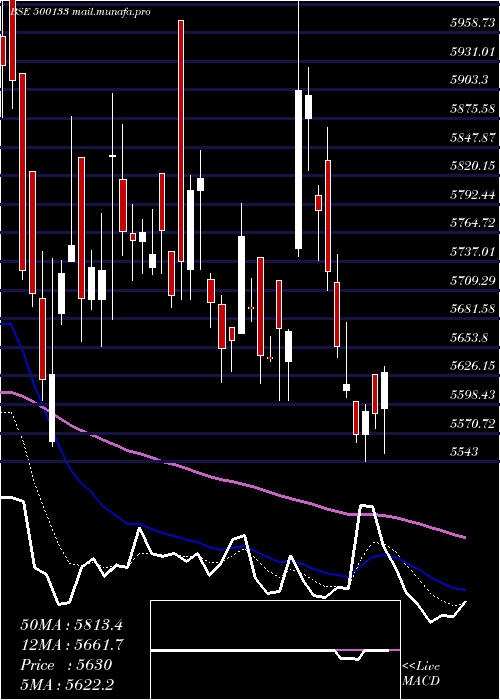Click the 5847.87 price axis label
Image resolution: width=500 pixels, height=700 pixels.
(x=473, y=137)
